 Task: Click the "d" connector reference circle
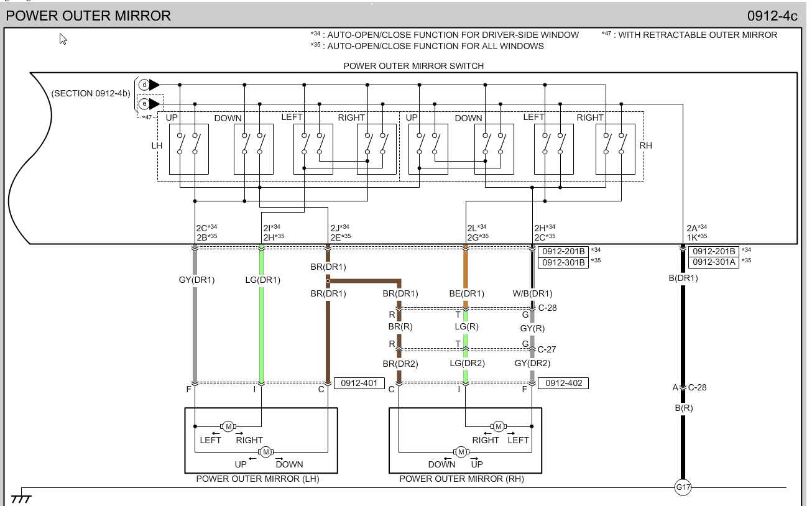144,85
